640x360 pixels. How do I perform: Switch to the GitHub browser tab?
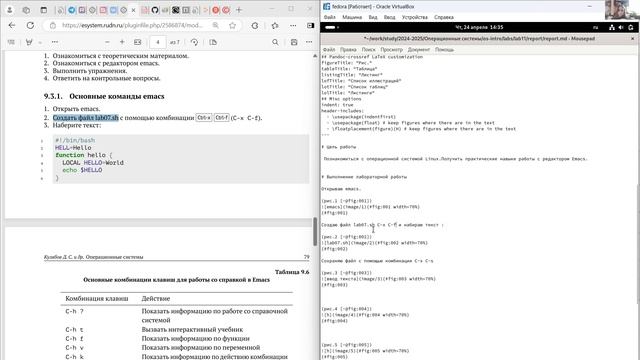pyautogui.click(x=155, y=10)
